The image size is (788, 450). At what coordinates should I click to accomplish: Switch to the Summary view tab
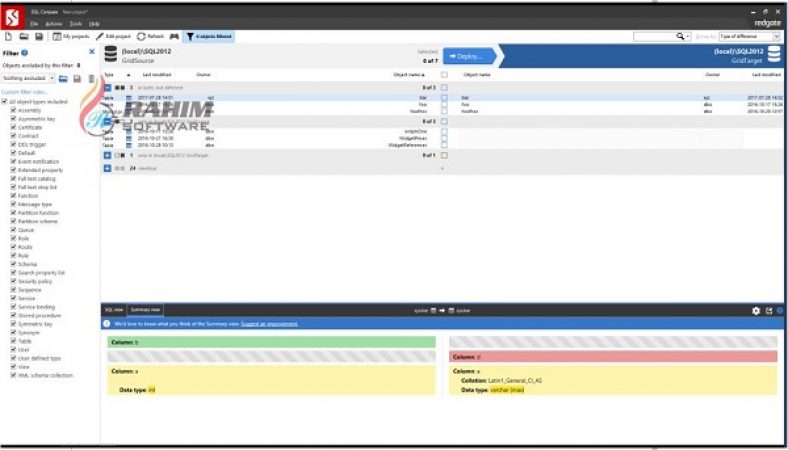[145, 310]
